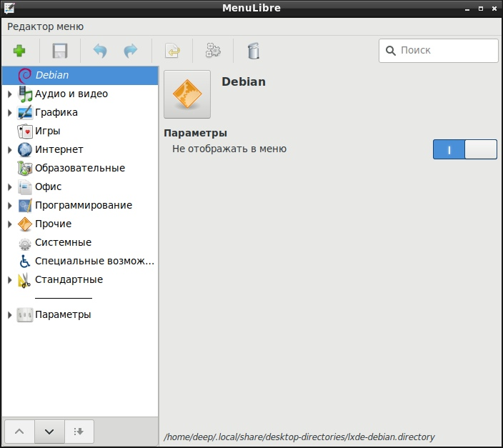Select the Образовательные tree label
This screenshot has height=448, width=503.
pos(80,168)
